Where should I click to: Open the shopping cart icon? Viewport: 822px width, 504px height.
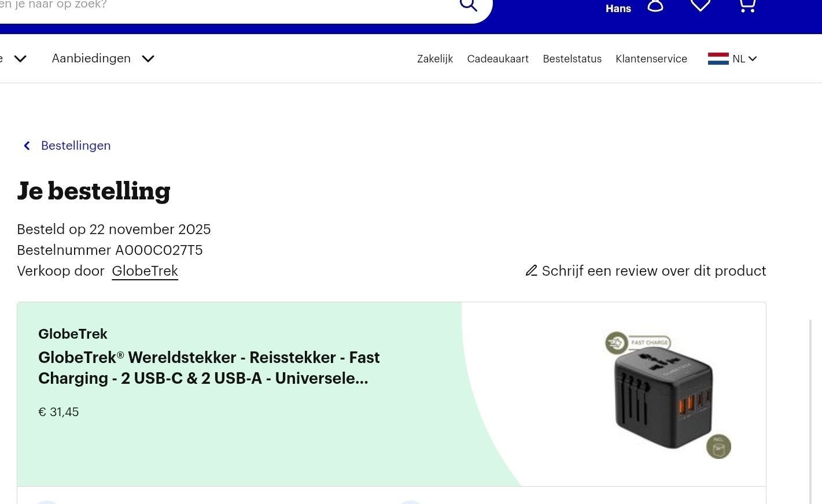(x=747, y=6)
